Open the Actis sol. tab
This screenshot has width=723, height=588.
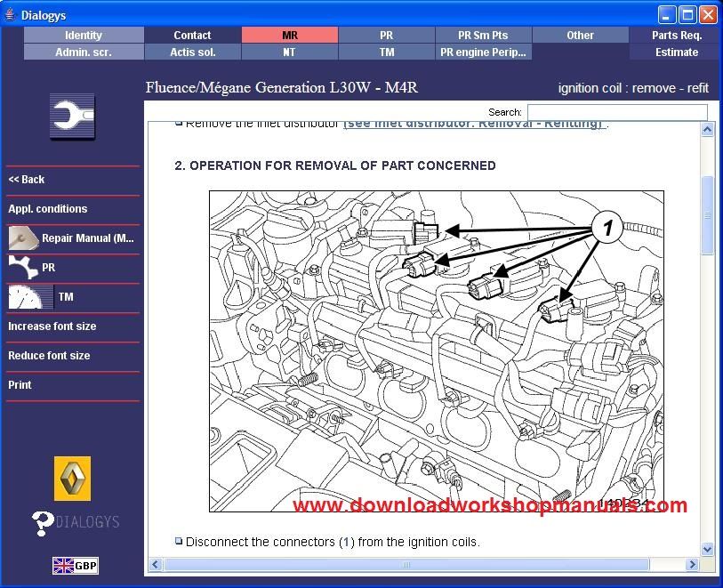click(192, 52)
